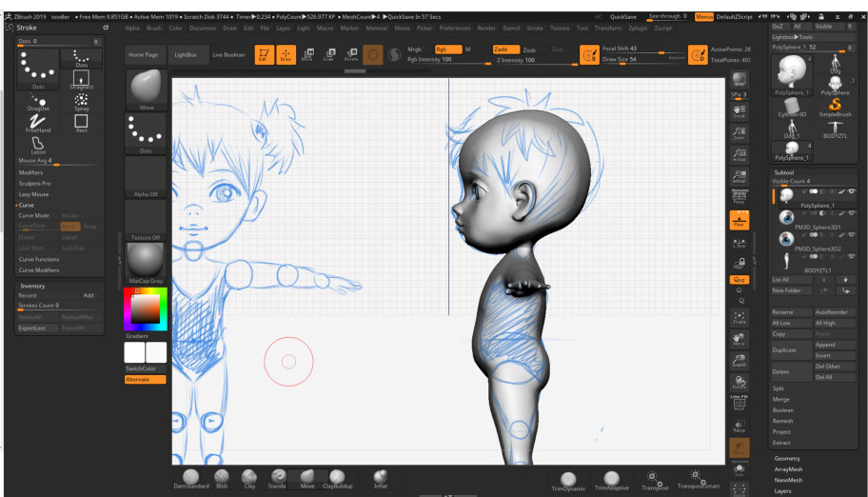Image resolution: width=868 pixels, height=497 pixels.
Task: Click the Frame mesh icon
Action: click(739, 317)
